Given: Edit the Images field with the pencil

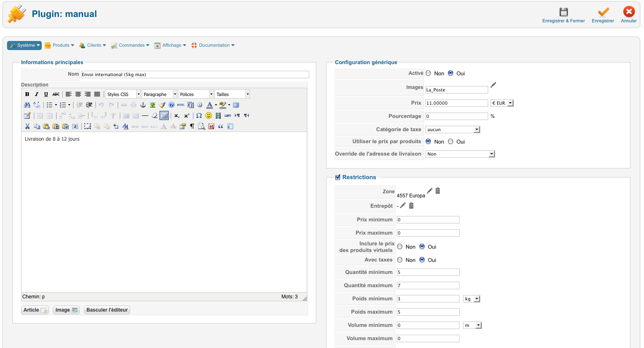Looking at the screenshot, I should [x=493, y=85].
